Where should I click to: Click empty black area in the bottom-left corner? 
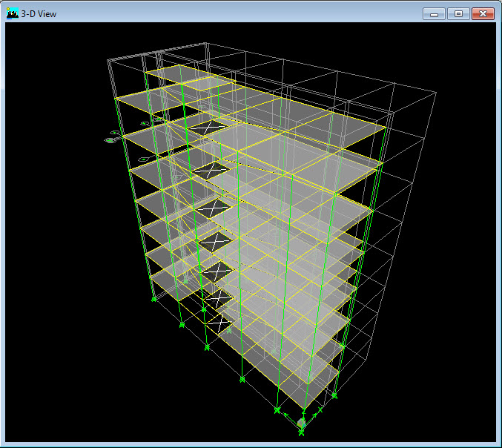point(44,408)
